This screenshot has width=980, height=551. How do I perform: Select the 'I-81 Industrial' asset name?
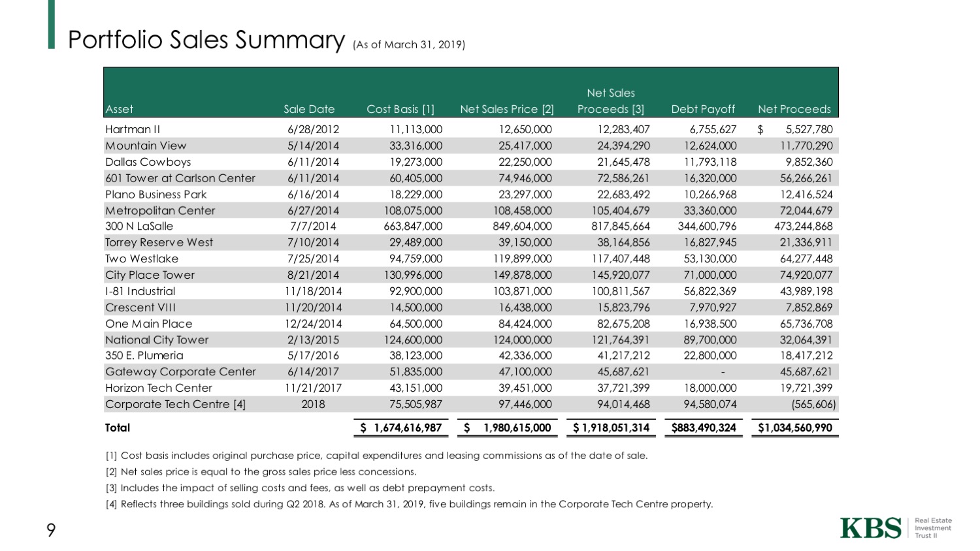point(140,291)
